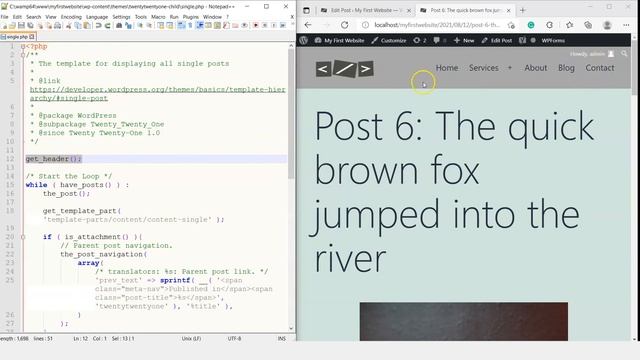
Task: Open the Search menu in Notepad++
Action: [33, 17]
